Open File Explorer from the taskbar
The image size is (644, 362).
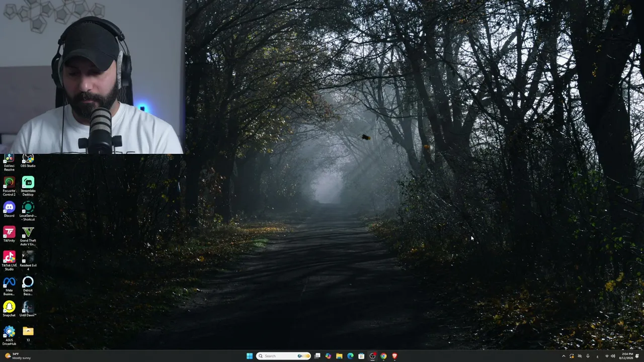pyautogui.click(x=339, y=356)
